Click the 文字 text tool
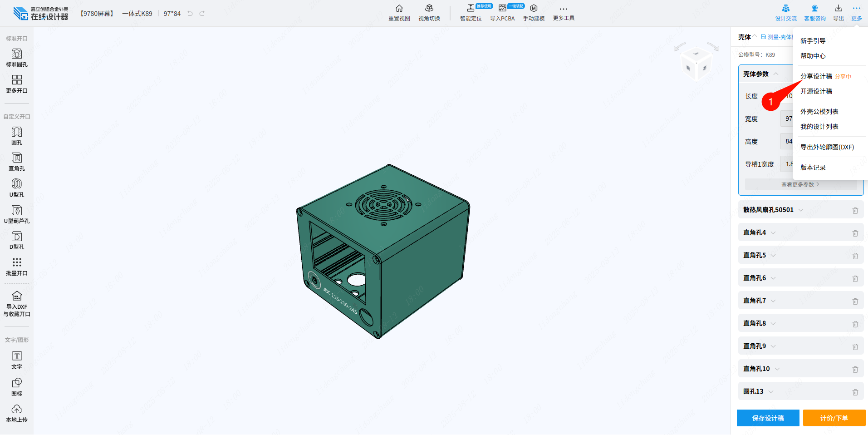 tap(17, 360)
